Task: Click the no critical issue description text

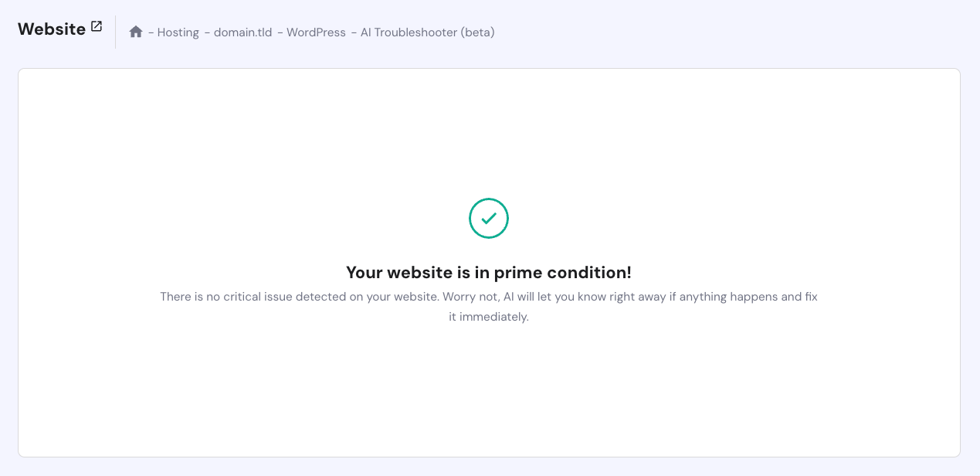Action: coord(488,305)
